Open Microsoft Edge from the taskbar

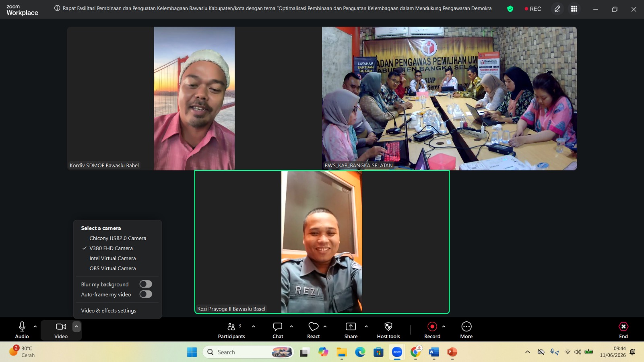[360, 352]
